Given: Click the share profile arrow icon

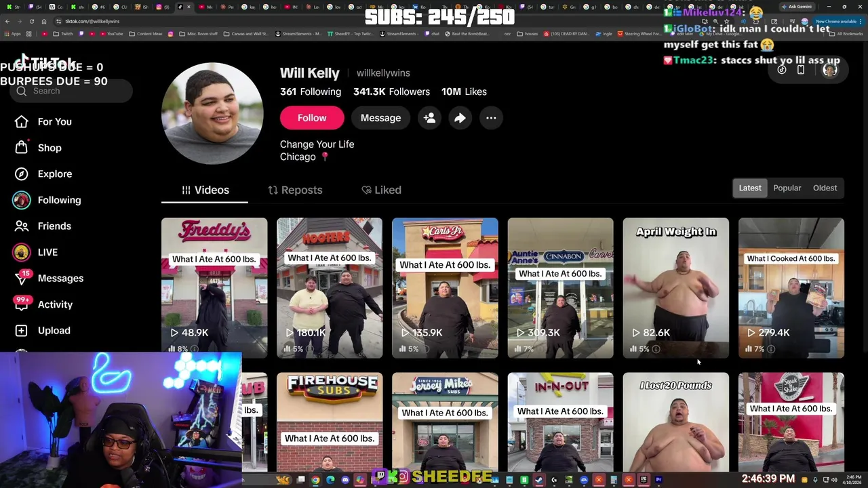Looking at the screenshot, I should point(460,118).
